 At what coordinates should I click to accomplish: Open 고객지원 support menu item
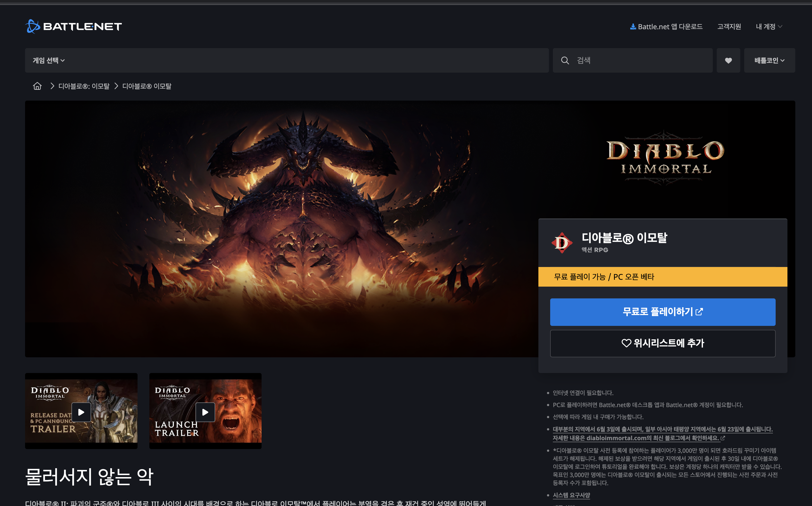pos(729,27)
